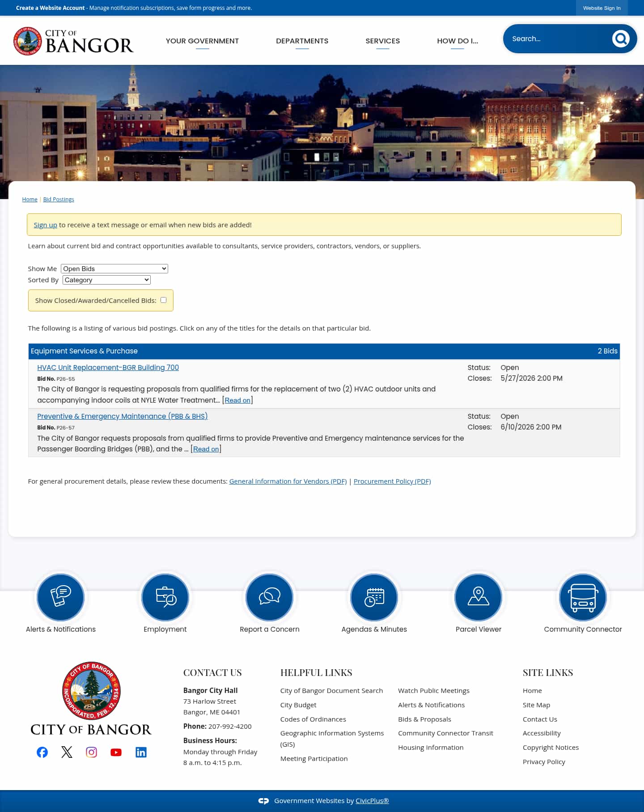The height and width of the screenshot is (812, 644).
Task: Open the Contact Us link
Action: pos(540,719)
